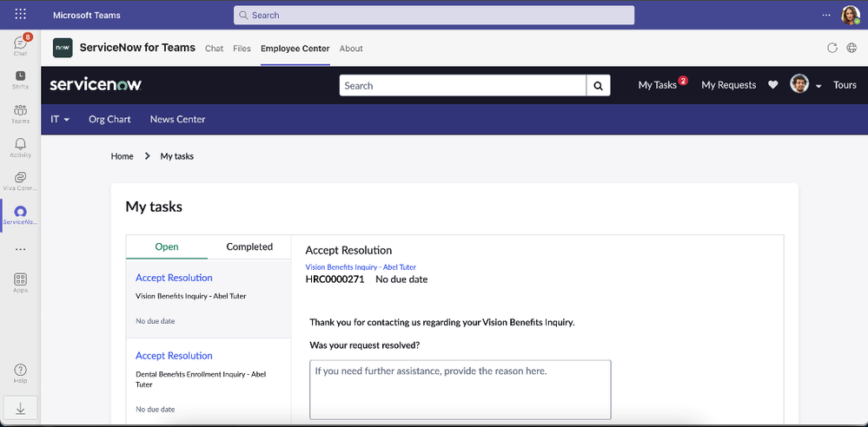This screenshot has height=427, width=868.
Task: Expand the user avatar dropdown caret
Action: (x=818, y=86)
